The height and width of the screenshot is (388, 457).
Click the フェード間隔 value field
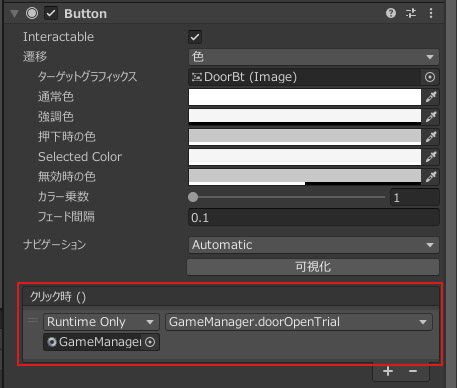coord(314,217)
